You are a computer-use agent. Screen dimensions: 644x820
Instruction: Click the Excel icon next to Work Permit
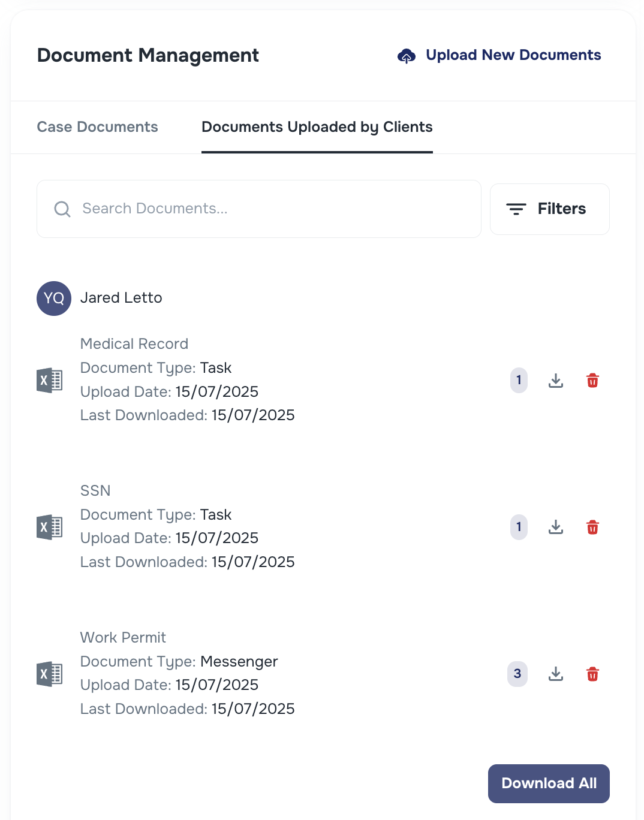tap(49, 674)
